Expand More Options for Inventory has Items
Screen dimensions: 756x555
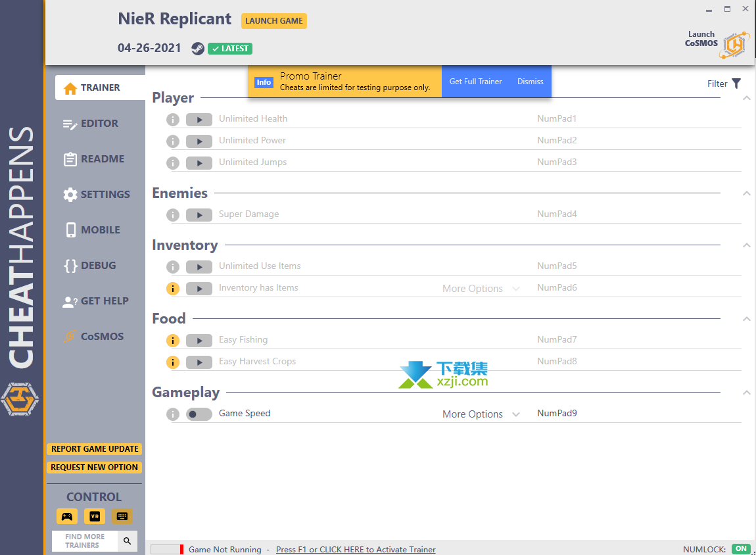click(481, 288)
